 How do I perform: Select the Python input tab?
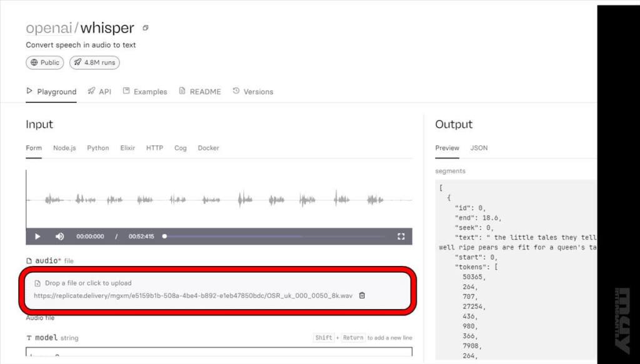click(97, 148)
